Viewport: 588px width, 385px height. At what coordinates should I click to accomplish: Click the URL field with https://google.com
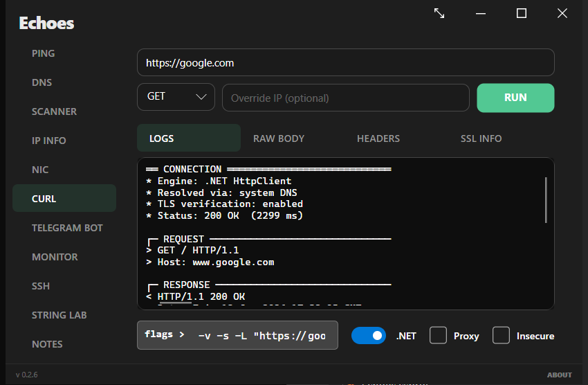[x=345, y=62]
